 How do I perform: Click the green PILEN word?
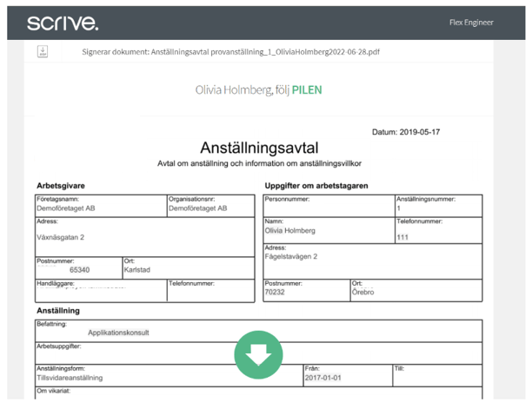coord(307,89)
